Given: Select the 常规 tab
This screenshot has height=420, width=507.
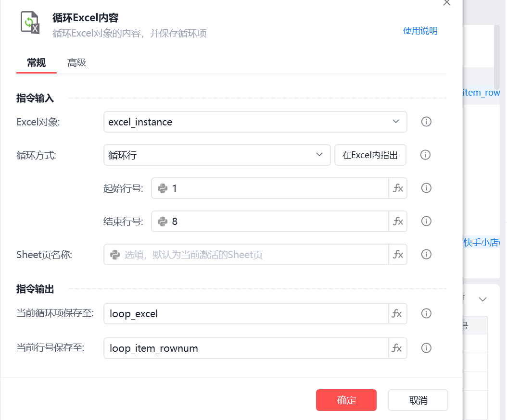Looking at the screenshot, I should coord(37,62).
